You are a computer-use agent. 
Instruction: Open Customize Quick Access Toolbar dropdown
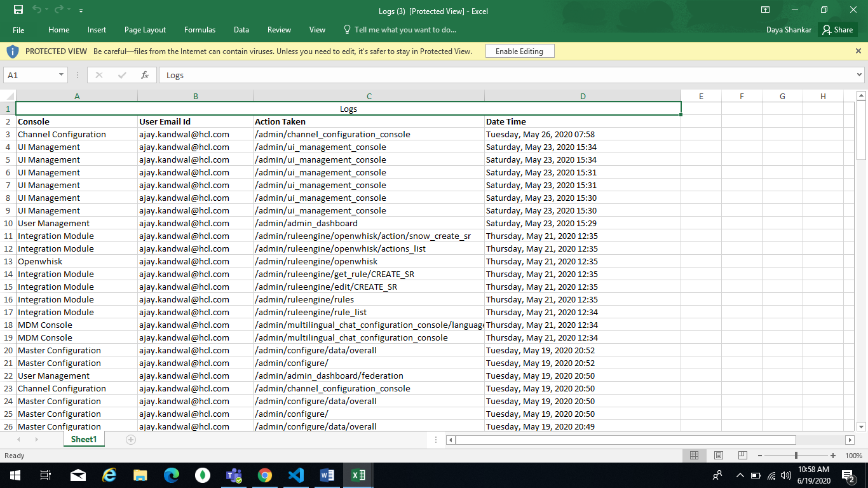pos(81,11)
